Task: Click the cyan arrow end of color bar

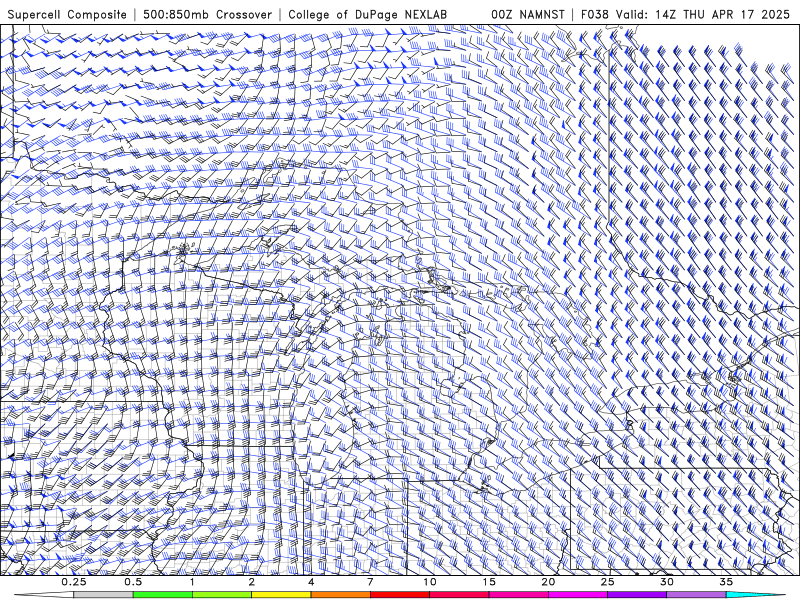Action: (756, 595)
